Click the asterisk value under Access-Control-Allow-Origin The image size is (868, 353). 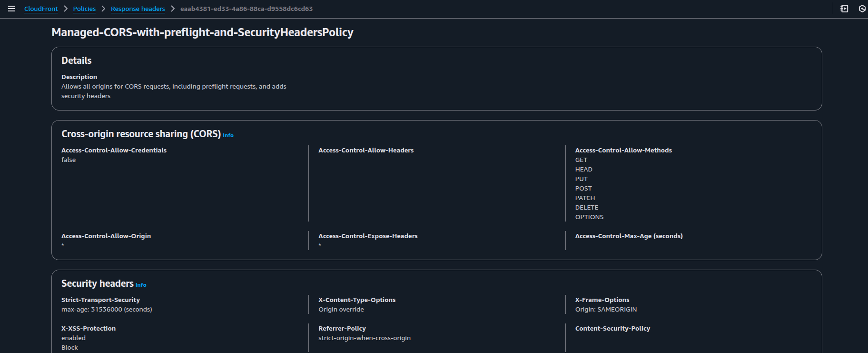click(x=63, y=245)
